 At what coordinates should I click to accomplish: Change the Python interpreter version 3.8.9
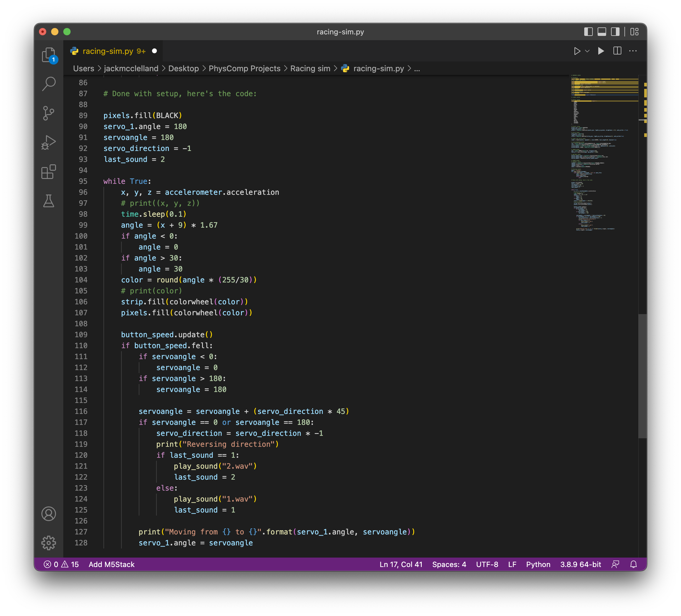coord(580,564)
